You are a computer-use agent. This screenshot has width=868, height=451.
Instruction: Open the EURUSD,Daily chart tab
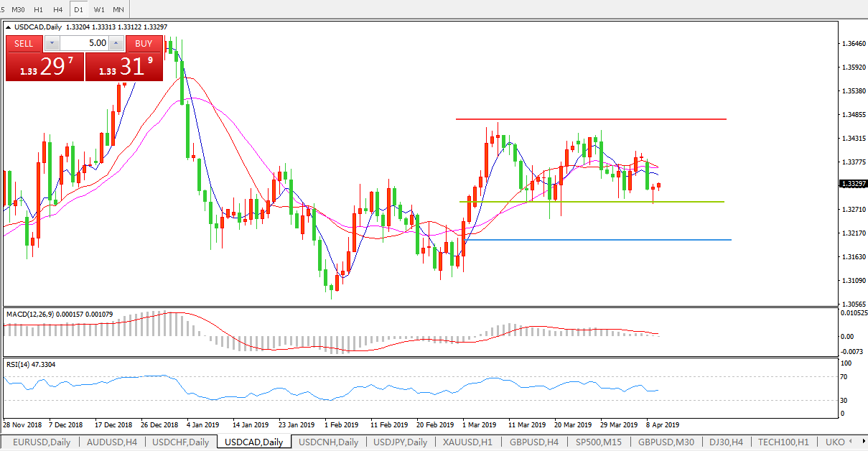pos(42,442)
